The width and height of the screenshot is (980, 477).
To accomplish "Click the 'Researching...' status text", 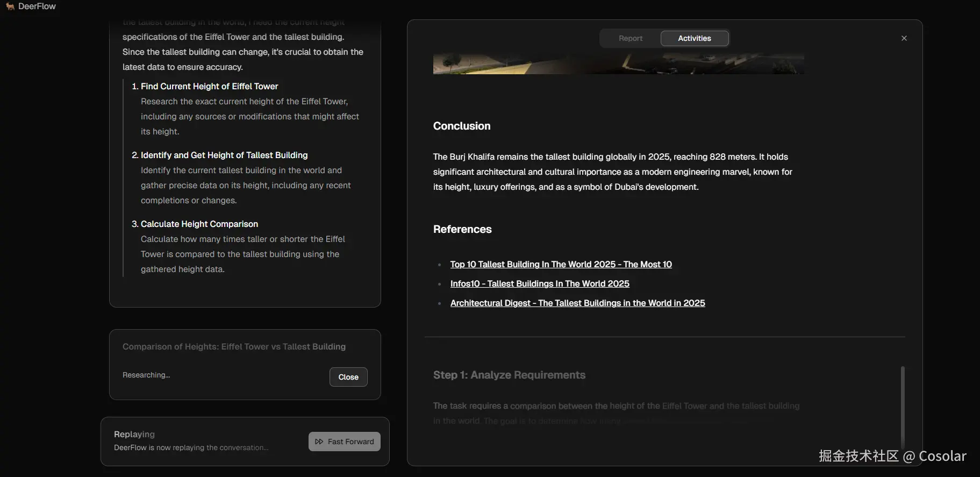I will [146, 375].
